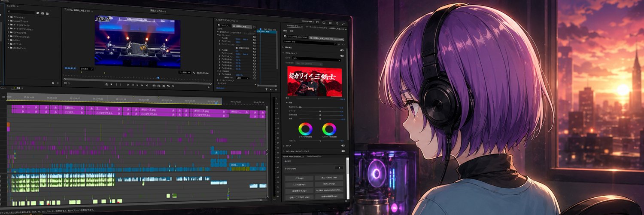Screen dimensions: 644x215
Task: Click the ハイライト色相調整 color wheel
Action: point(329,128)
